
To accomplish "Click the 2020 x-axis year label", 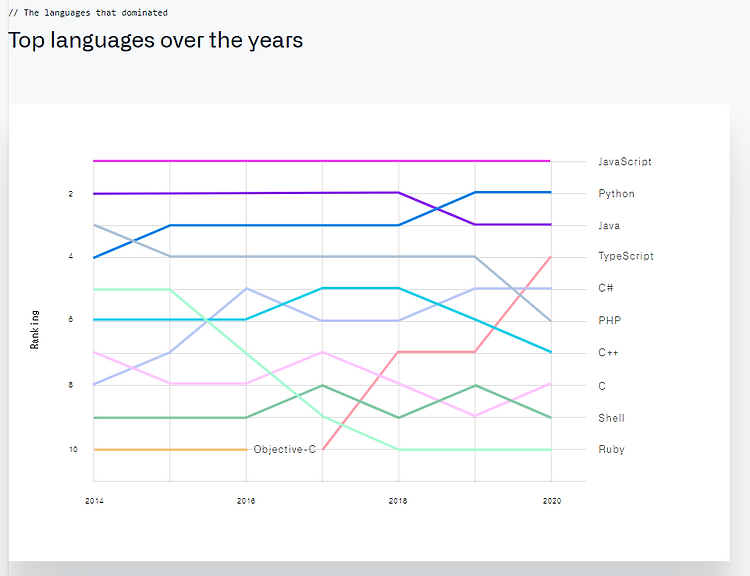I will [551, 501].
